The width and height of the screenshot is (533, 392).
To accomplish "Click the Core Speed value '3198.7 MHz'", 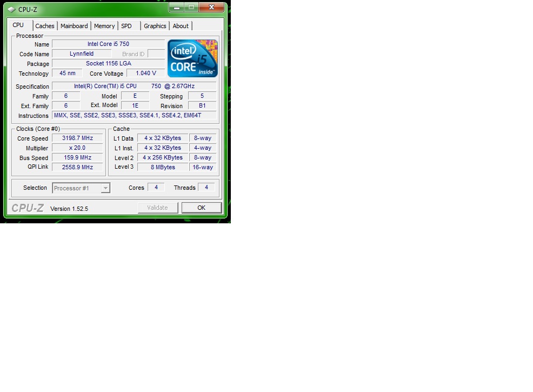I will coord(77,138).
